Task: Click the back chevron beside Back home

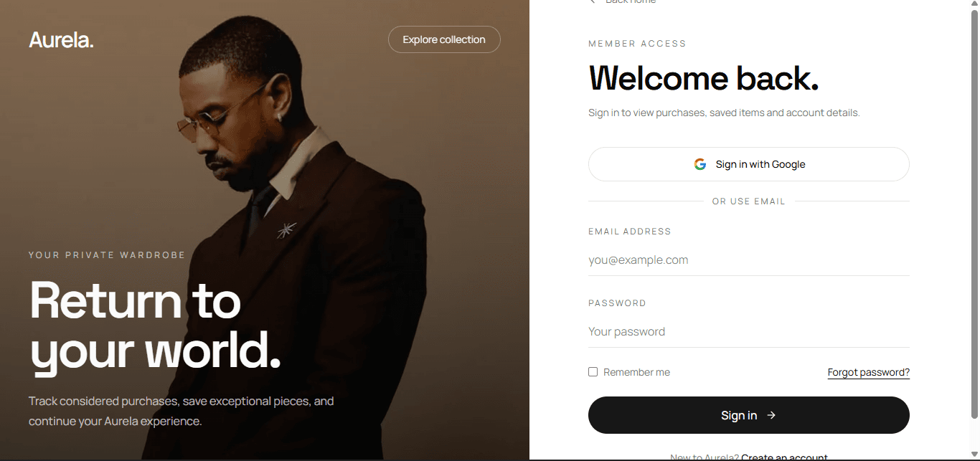Action: point(593,2)
